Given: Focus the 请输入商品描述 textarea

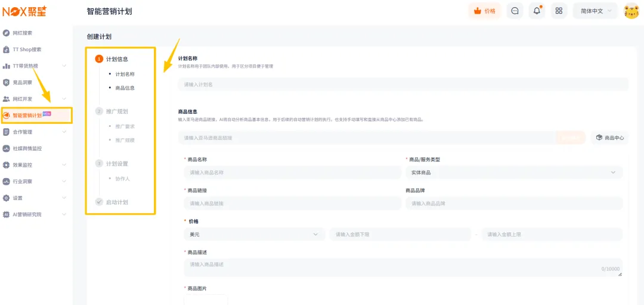Looking at the screenshot, I should click(x=403, y=267).
